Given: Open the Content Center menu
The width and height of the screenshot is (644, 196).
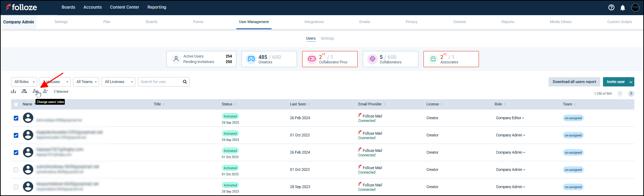Looking at the screenshot, I should (124, 7).
